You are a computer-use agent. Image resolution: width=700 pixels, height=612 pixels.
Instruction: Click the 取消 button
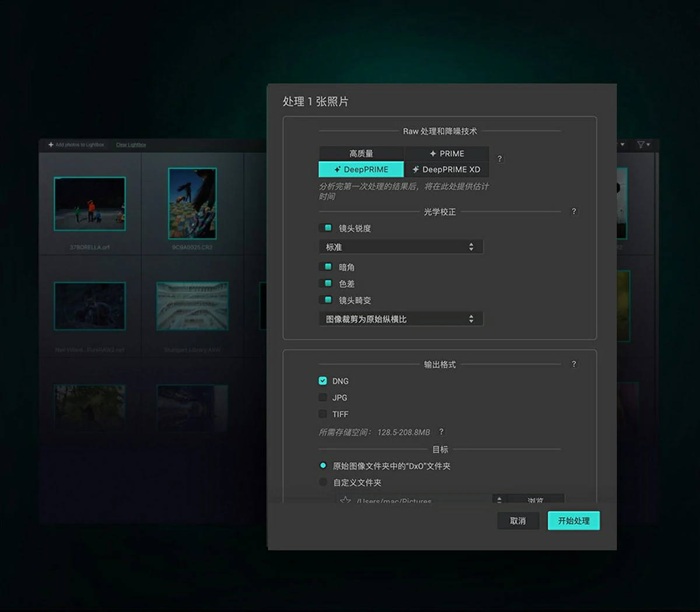(x=518, y=521)
